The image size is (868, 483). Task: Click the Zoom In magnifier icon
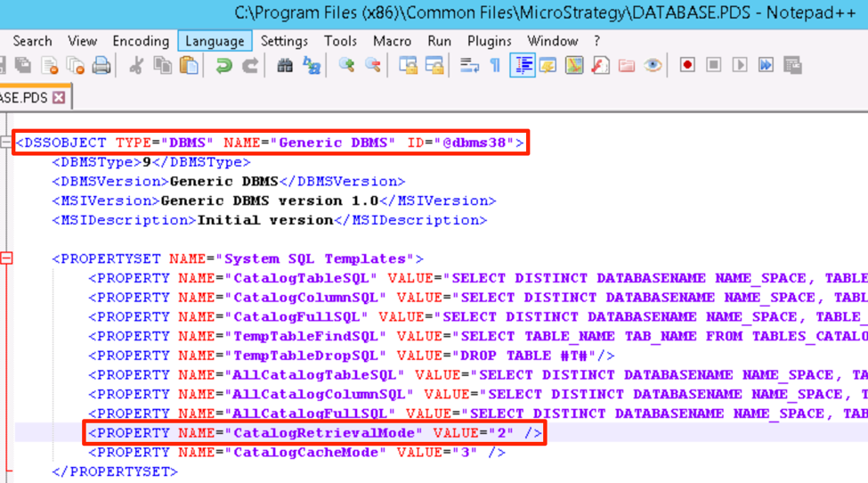click(x=346, y=65)
